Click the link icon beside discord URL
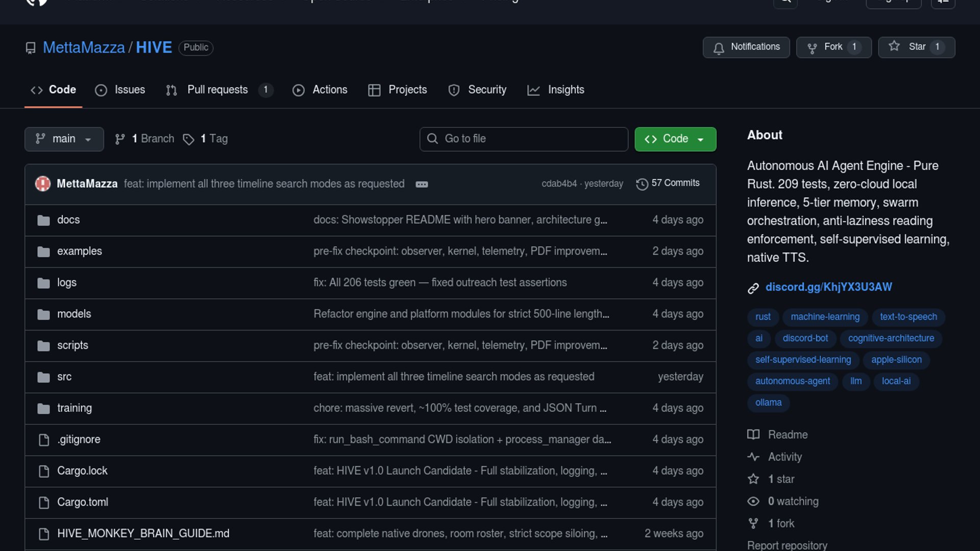The width and height of the screenshot is (980, 551). coord(753,288)
